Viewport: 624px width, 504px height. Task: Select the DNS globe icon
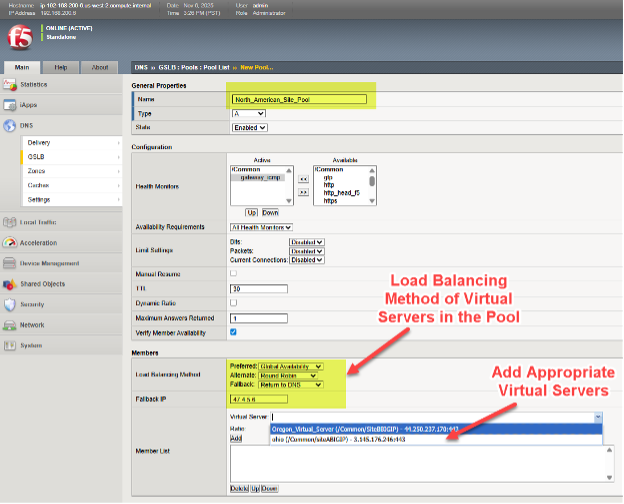[10, 126]
